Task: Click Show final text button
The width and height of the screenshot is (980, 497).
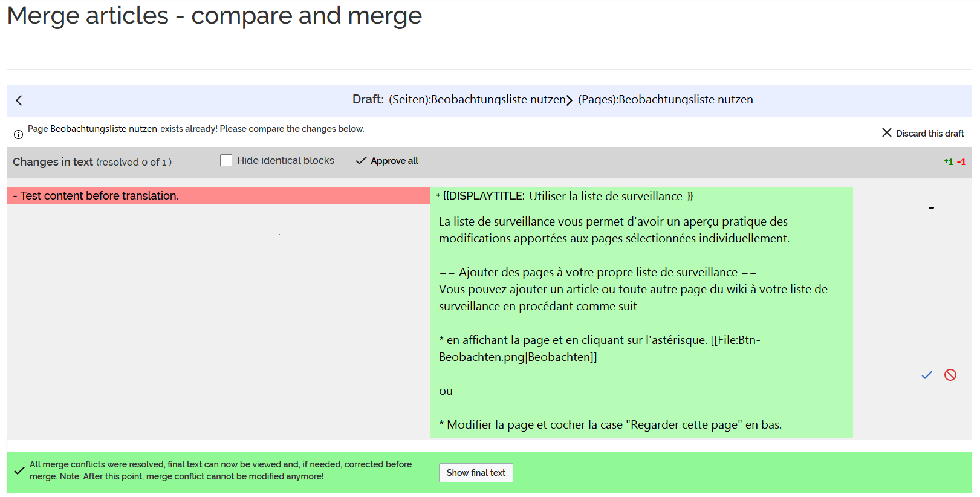Action: point(476,473)
